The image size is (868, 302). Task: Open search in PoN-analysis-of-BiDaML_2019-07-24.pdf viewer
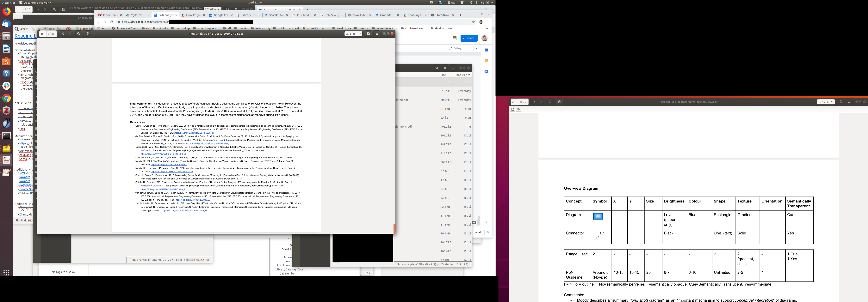78,34
